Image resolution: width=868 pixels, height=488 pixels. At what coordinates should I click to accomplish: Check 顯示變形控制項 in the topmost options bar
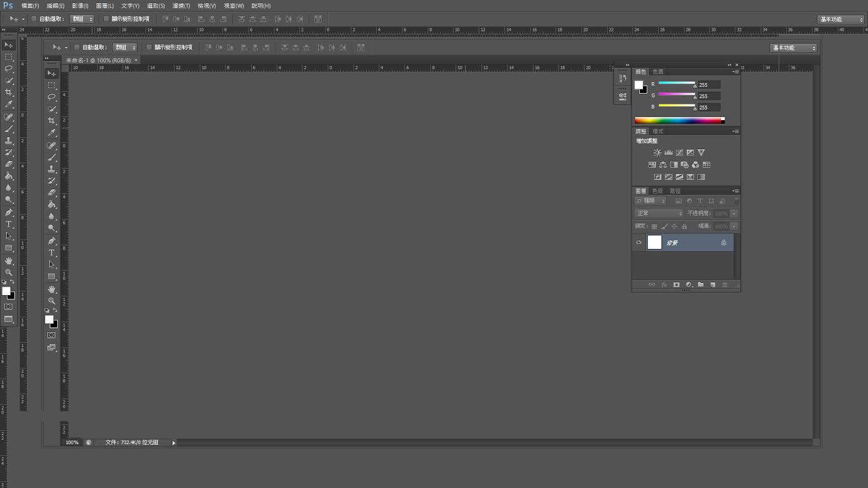pyautogui.click(x=106, y=19)
